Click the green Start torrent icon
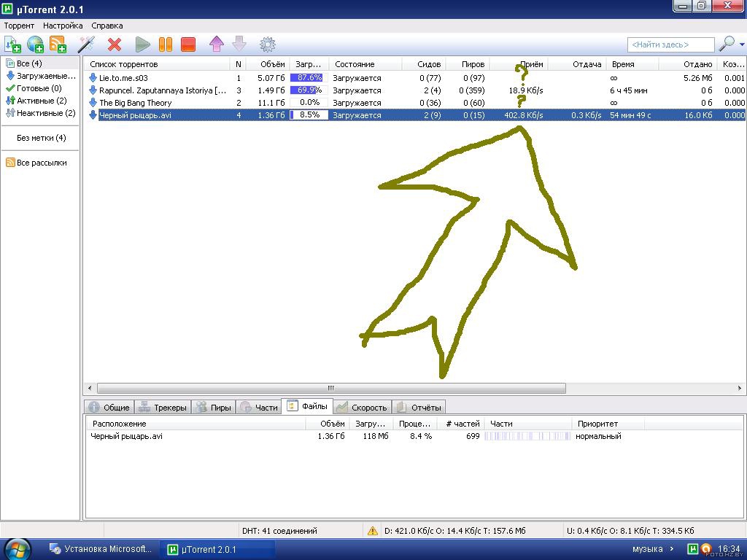The image size is (747, 560). (142, 44)
